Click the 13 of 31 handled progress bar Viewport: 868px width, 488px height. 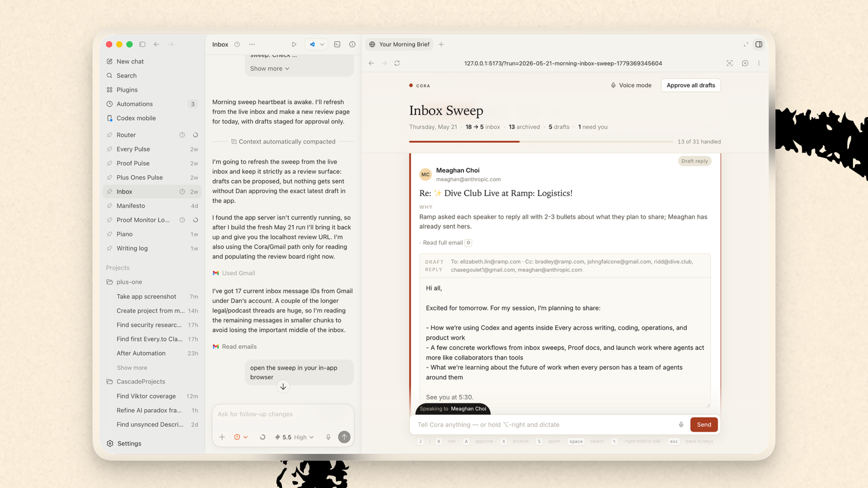[541, 142]
